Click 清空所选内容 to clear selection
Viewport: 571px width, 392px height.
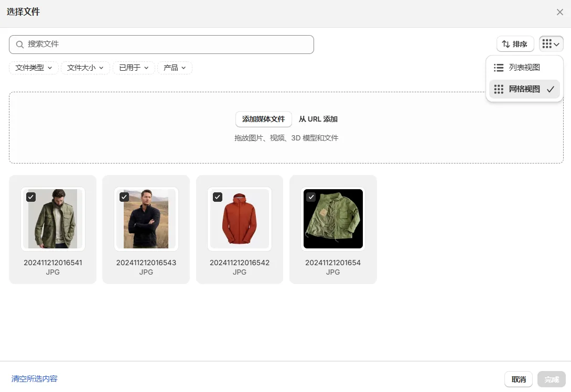click(x=35, y=378)
